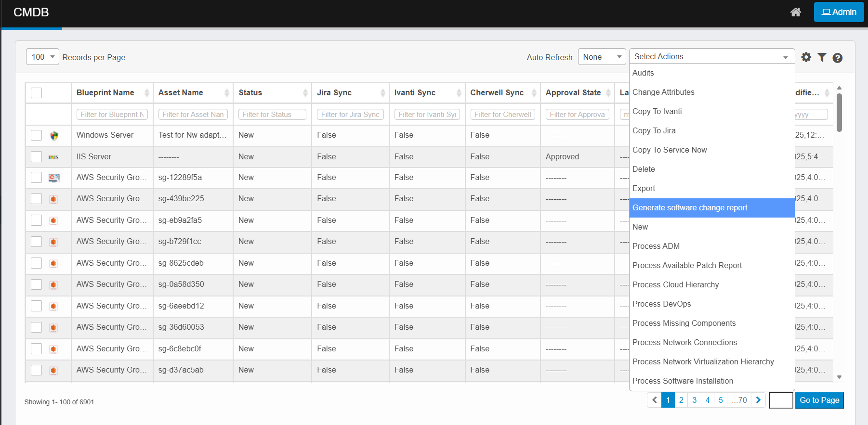This screenshot has width=868, height=425.
Task: Select the Export action
Action: click(x=644, y=188)
